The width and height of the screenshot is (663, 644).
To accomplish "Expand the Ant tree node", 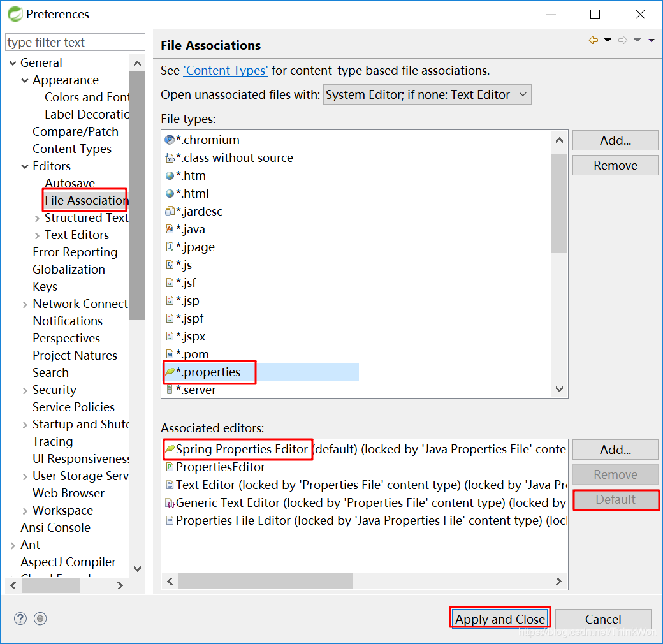I will point(13,545).
